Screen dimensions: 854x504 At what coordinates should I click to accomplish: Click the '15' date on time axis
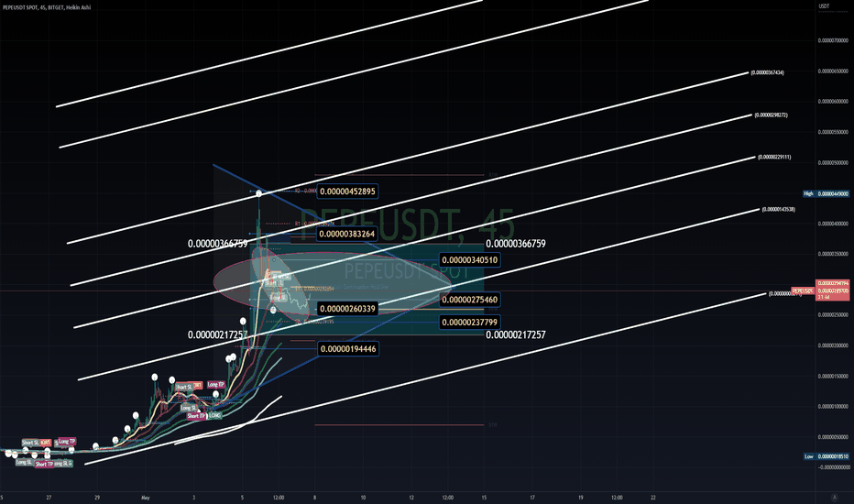(x=484, y=498)
